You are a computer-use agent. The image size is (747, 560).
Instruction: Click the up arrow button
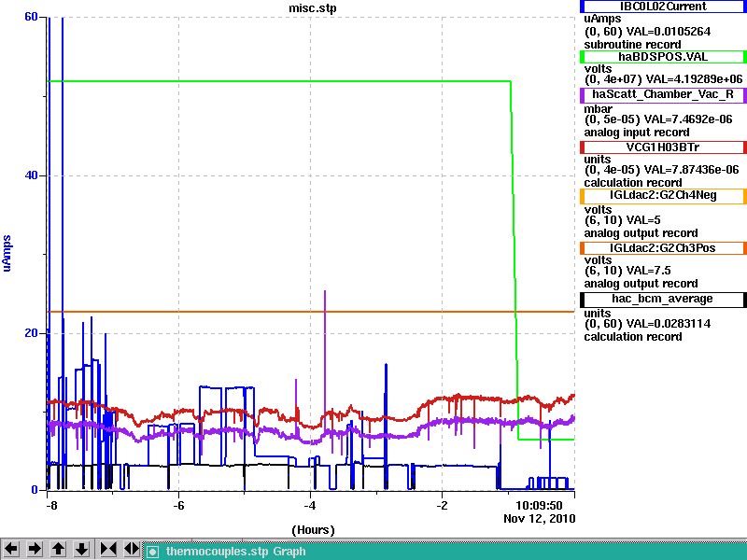click(59, 549)
